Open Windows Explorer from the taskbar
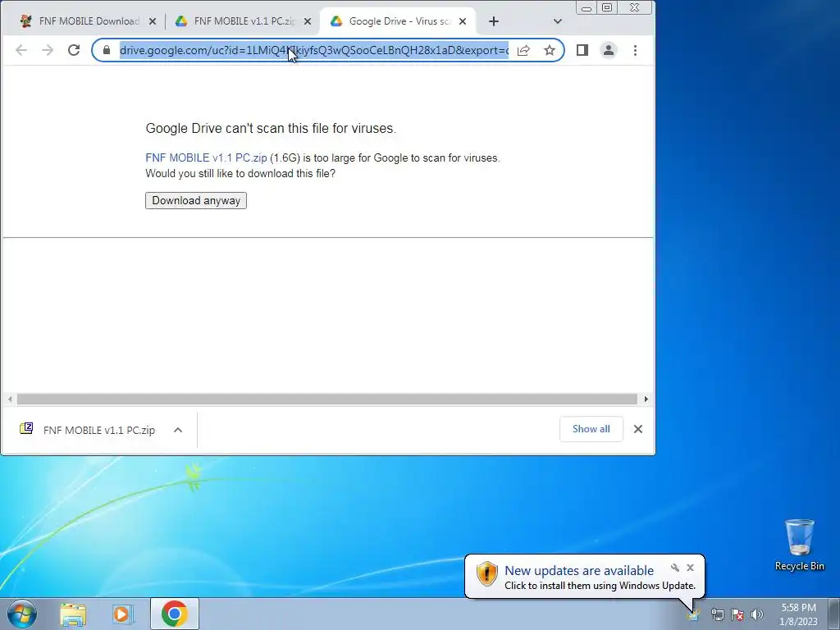 73,614
